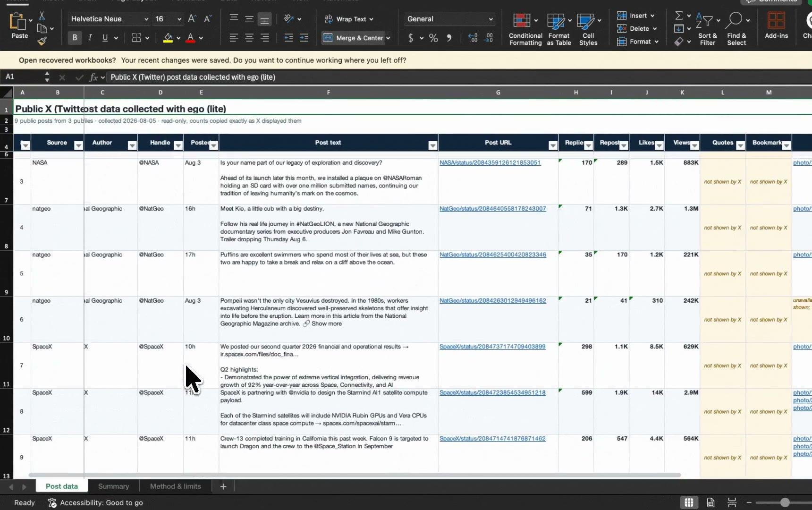Open the Add-ins pane
This screenshot has height=510, width=812.
(776, 26)
